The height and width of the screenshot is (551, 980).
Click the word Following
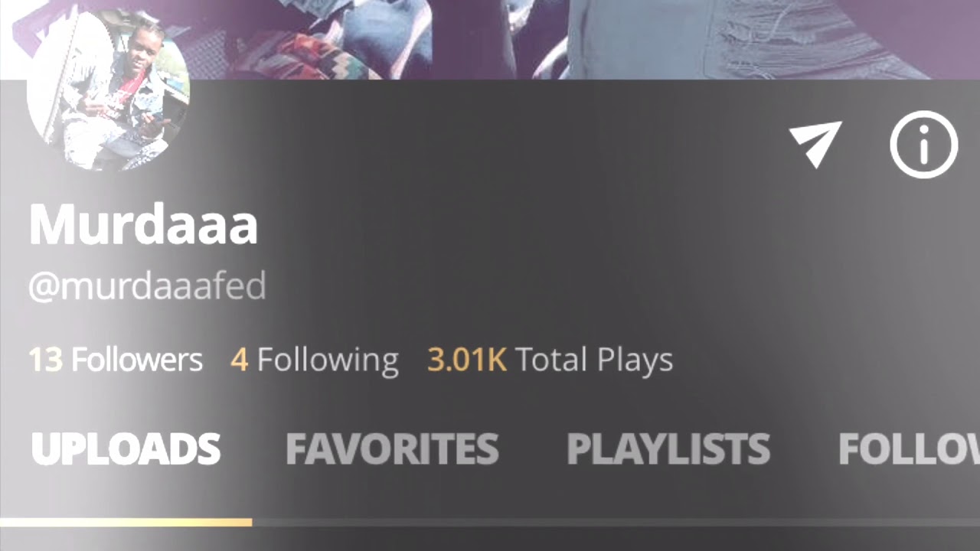pos(328,360)
